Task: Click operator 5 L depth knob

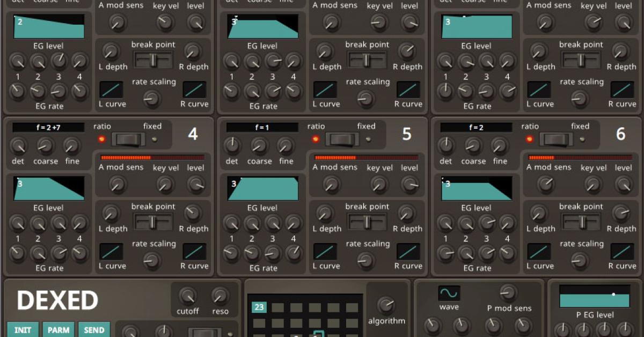Action: (x=325, y=214)
